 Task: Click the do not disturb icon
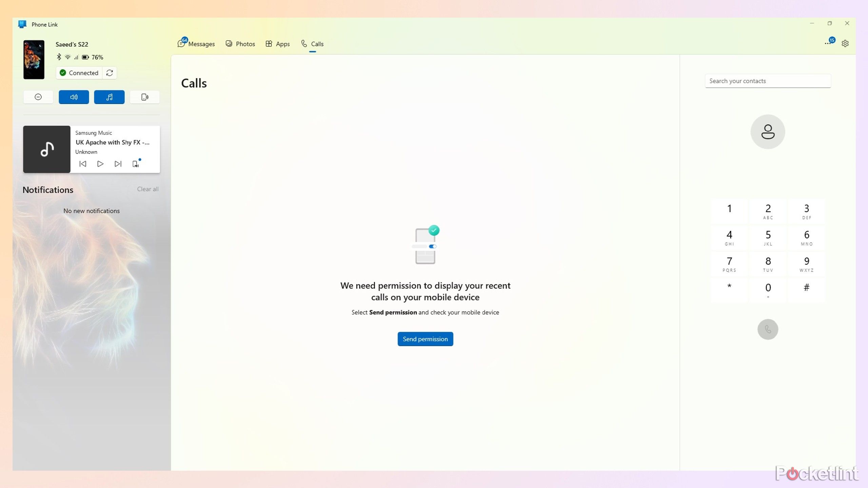coord(38,97)
